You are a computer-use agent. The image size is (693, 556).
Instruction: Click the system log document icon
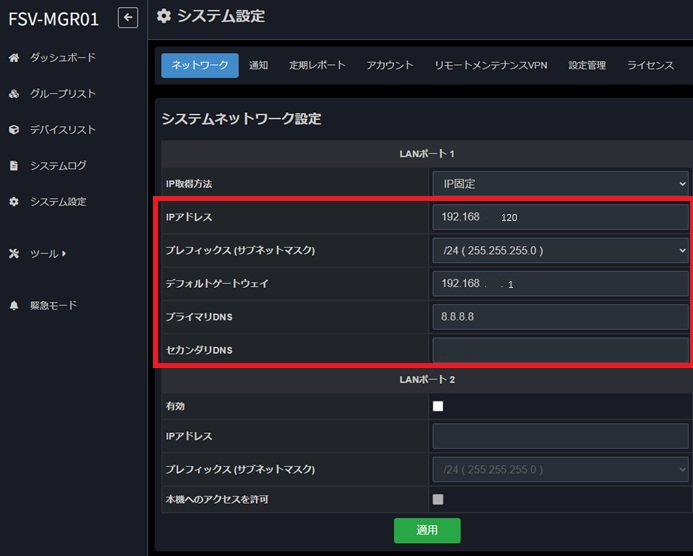[14, 166]
